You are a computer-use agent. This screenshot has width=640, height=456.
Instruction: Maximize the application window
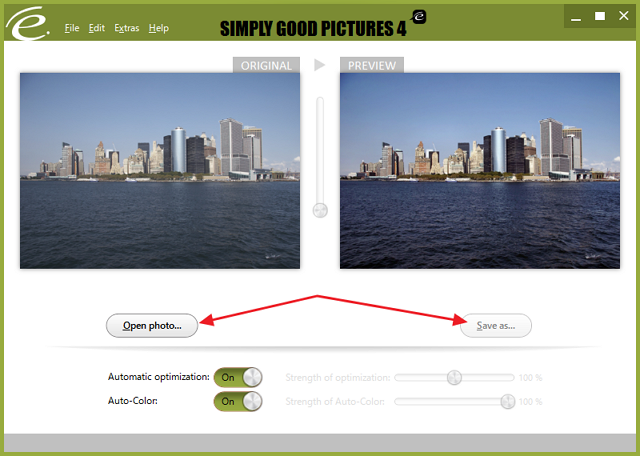coord(600,16)
